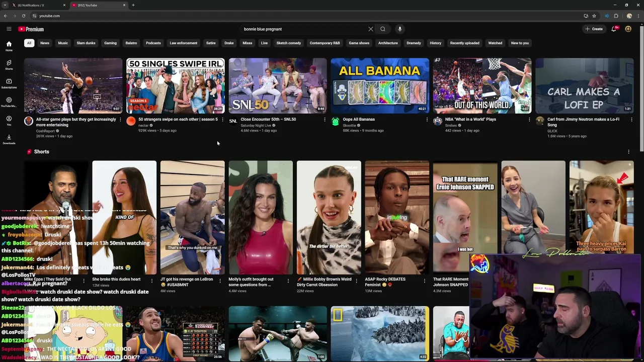Open Downloads in the sidebar

(9, 139)
